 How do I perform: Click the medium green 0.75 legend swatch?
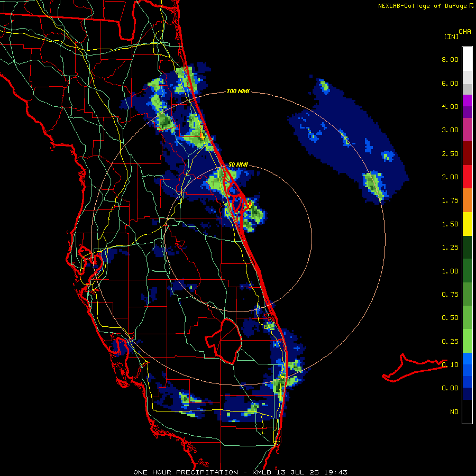click(467, 295)
